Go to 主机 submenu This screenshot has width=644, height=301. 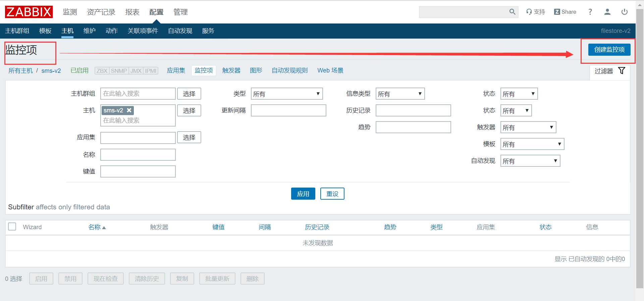[67, 31]
